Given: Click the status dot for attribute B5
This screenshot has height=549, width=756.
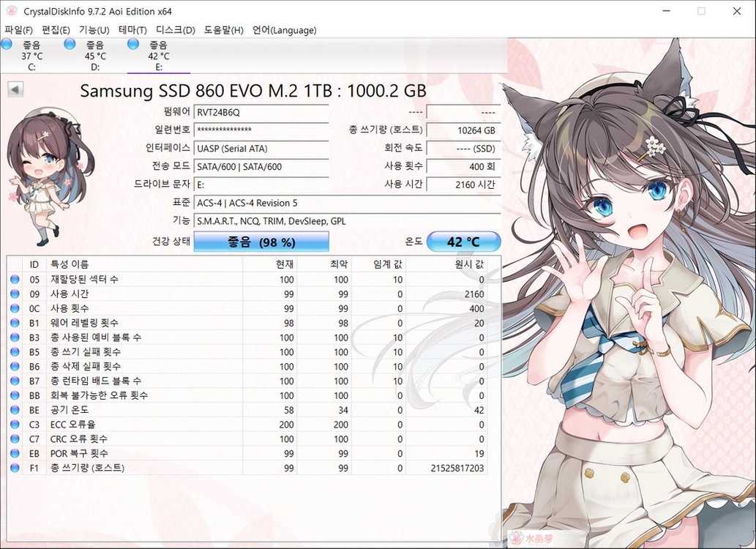Looking at the screenshot, I should point(15,351).
